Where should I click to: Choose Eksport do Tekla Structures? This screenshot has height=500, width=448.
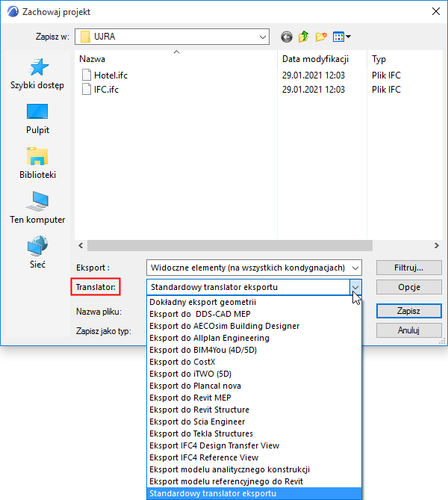254,433
